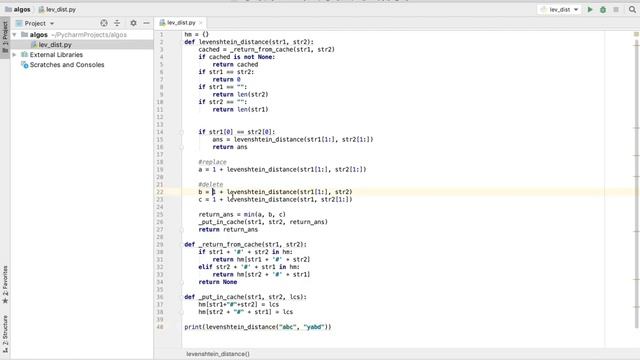The image size is (640, 360).
Task: Click the '#delete' comment
Action: pos(211,184)
